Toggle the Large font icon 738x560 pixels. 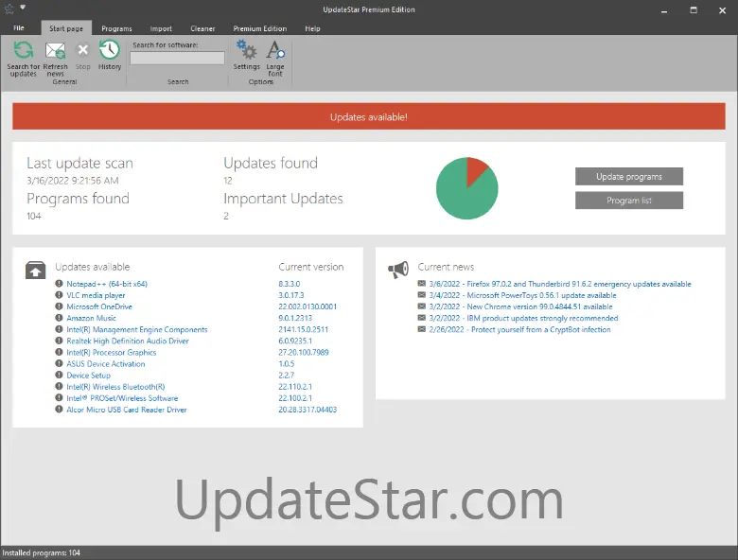pyautogui.click(x=275, y=51)
